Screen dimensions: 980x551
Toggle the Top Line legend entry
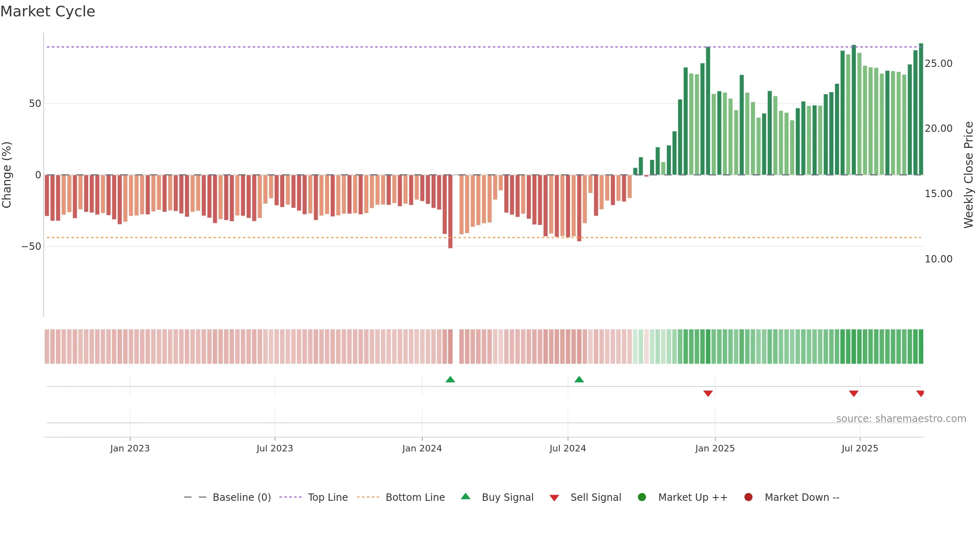coord(314,497)
